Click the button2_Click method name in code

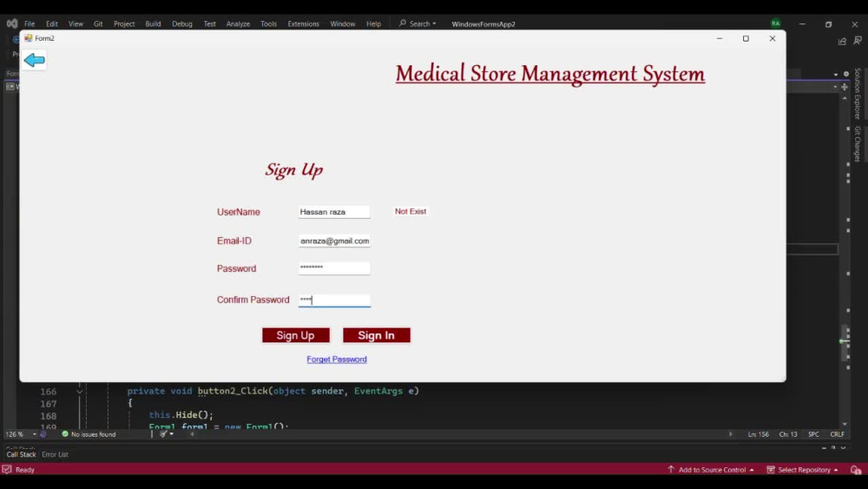point(233,391)
